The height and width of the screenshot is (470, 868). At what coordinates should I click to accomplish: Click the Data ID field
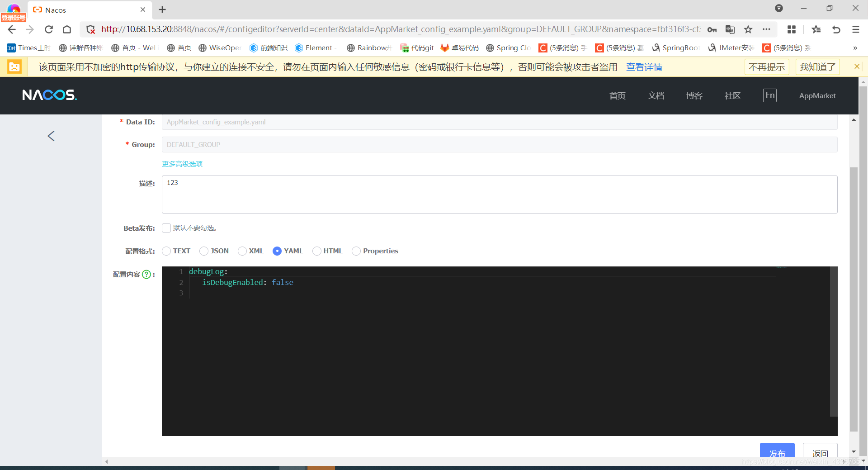click(x=500, y=122)
